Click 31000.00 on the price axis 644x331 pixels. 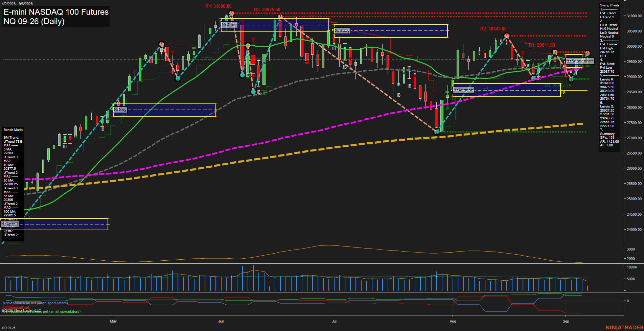[634, 16]
